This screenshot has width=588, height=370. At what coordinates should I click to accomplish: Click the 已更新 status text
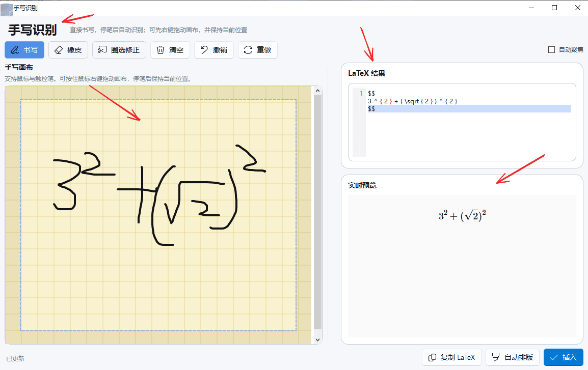click(15, 358)
